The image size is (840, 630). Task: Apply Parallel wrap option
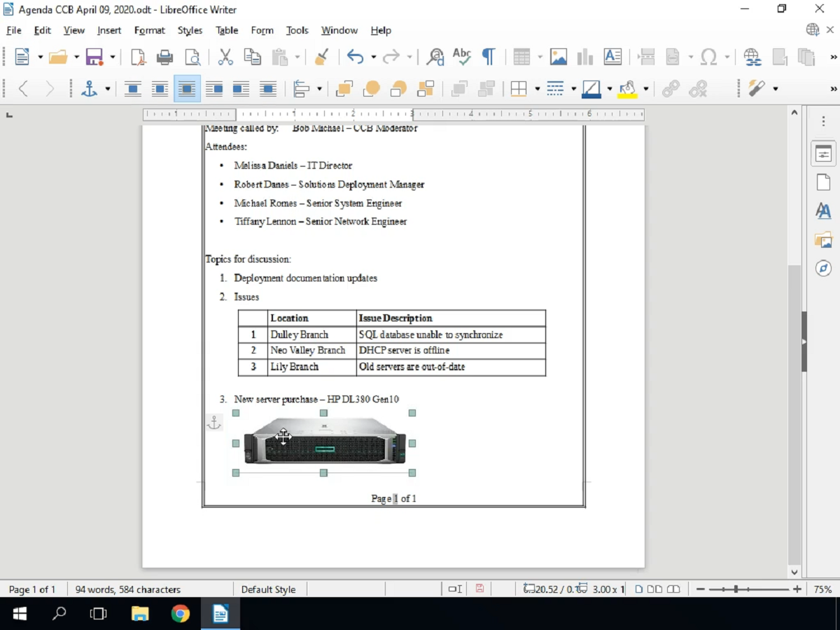click(x=160, y=89)
